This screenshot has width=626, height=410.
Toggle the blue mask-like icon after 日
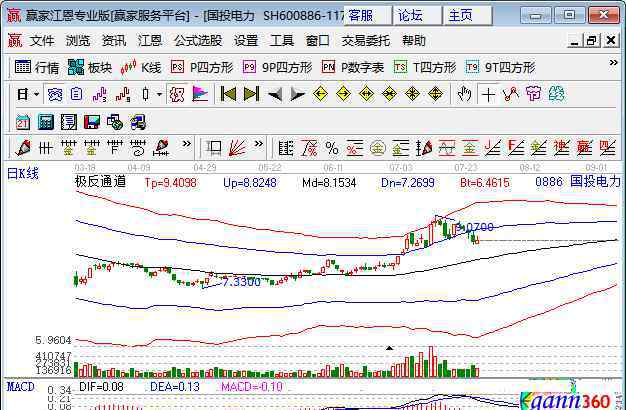point(55,95)
